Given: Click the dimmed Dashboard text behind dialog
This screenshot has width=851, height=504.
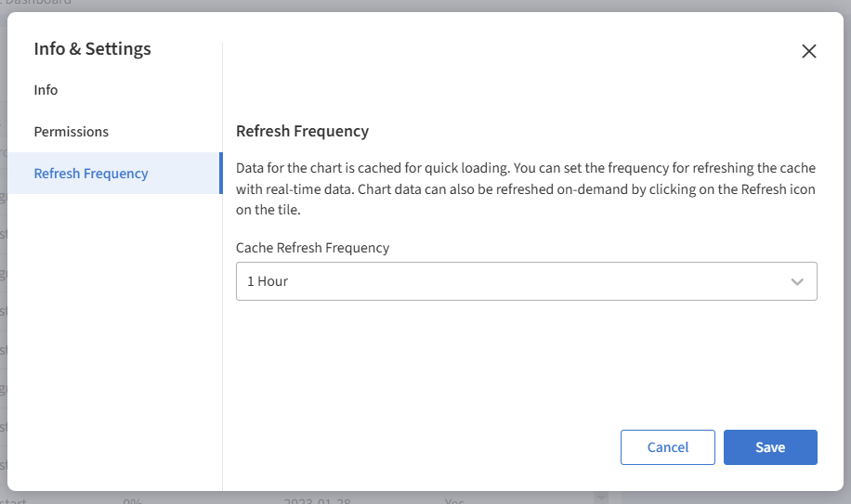Looking at the screenshot, I should pyautogui.click(x=42, y=4).
